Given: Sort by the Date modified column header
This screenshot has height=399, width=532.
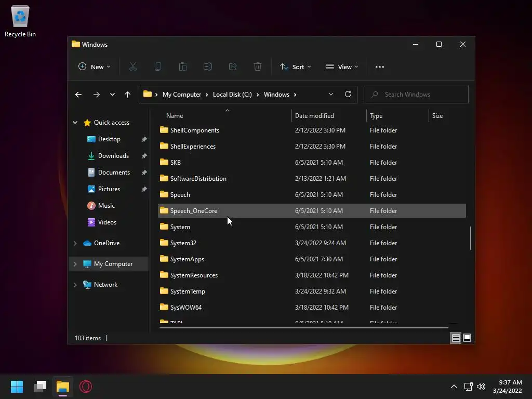Looking at the screenshot, I should click(329, 116).
